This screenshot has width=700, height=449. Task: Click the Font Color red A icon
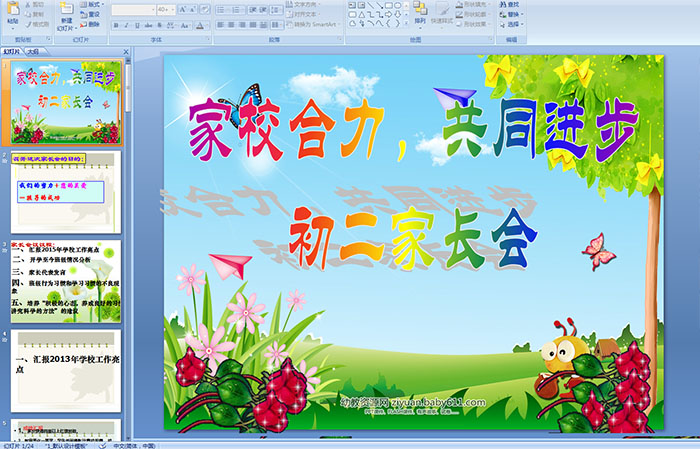coord(200,25)
